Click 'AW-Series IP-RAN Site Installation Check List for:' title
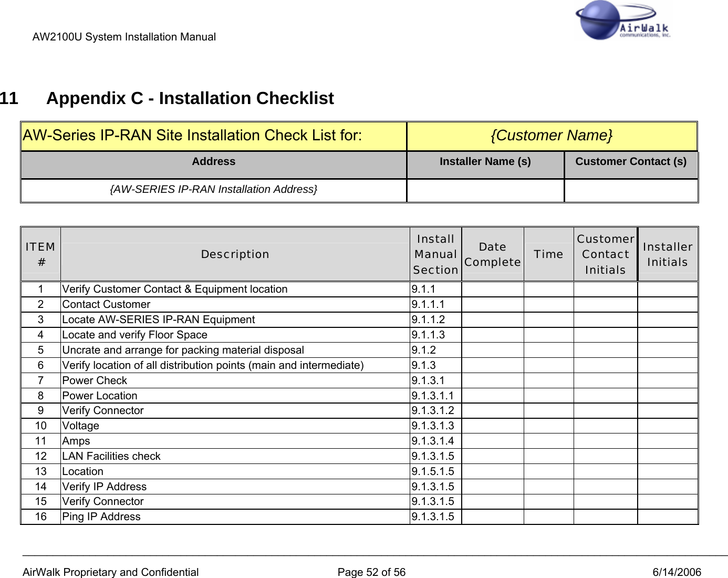 192,136
